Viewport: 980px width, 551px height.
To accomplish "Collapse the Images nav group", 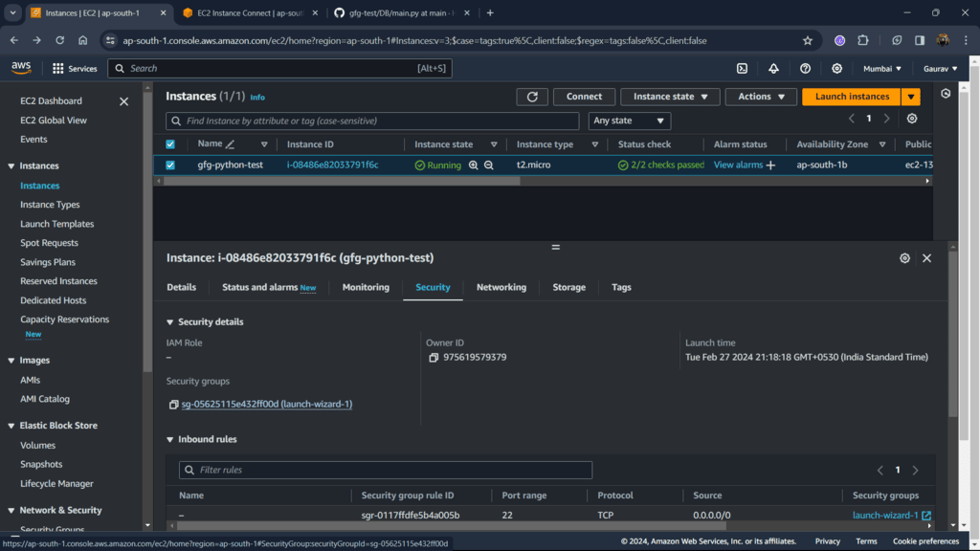I will 11,361.
